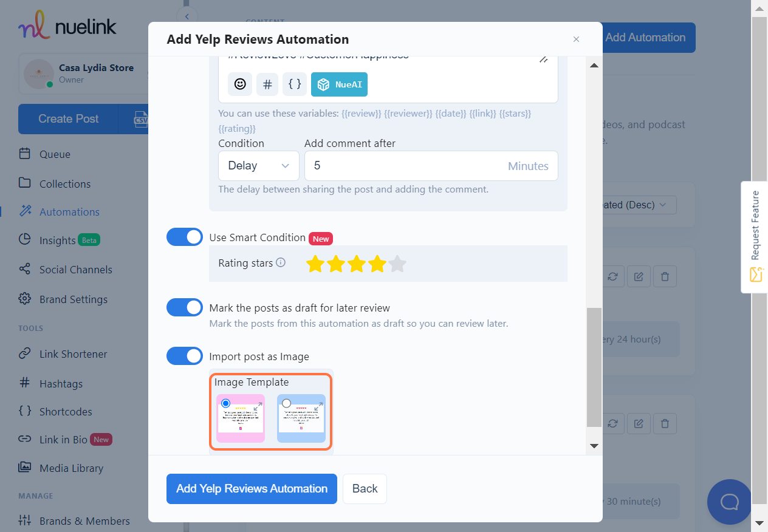Set rating to the fourth star
This screenshot has height=532, width=768.
click(377, 264)
